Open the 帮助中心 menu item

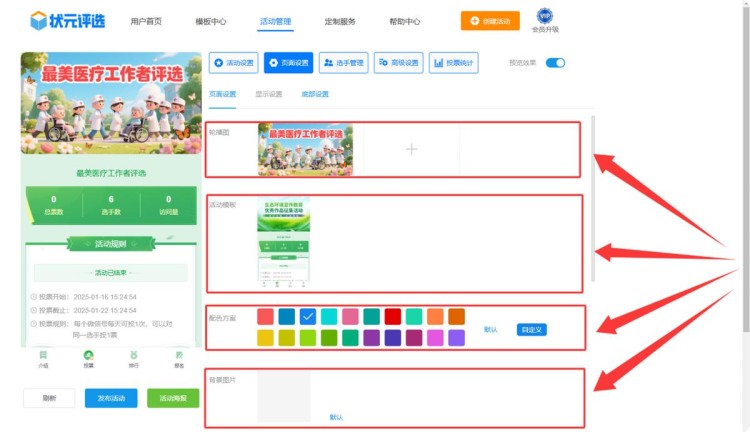pyautogui.click(x=404, y=21)
